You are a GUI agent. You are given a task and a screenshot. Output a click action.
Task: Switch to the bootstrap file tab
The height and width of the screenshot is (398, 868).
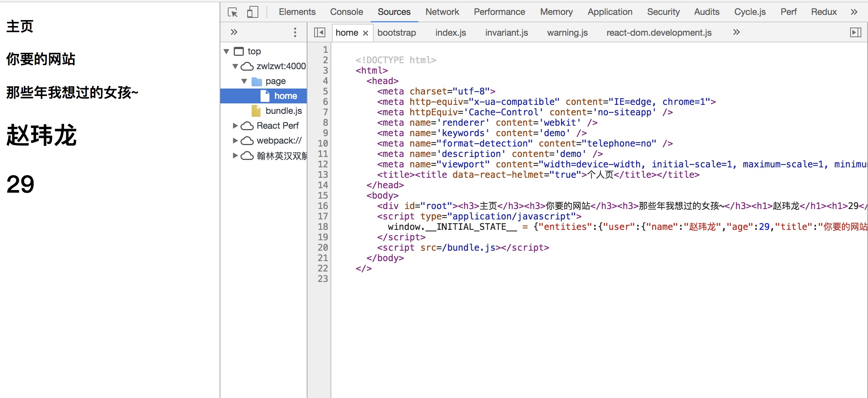pyautogui.click(x=397, y=33)
